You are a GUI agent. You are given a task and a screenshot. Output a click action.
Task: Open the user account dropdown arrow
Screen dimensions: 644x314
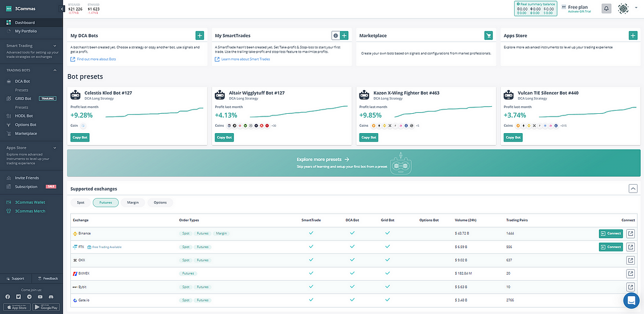(636, 8)
